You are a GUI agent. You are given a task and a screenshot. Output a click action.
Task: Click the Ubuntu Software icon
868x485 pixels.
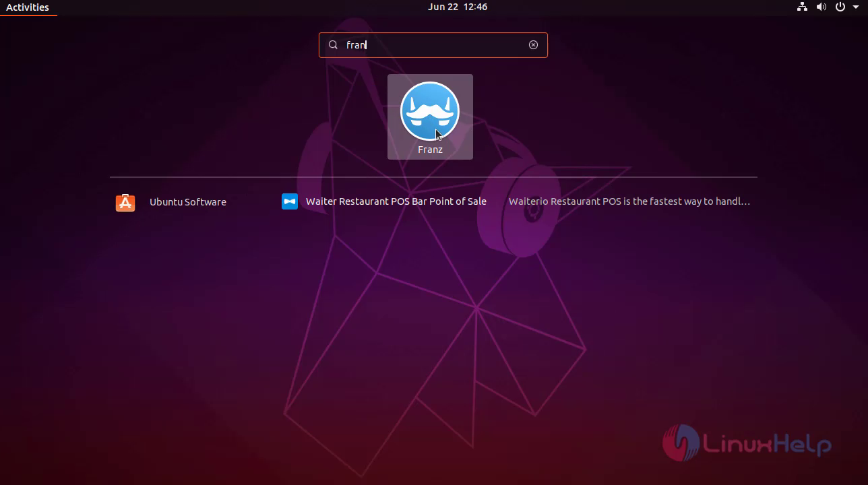(x=125, y=202)
